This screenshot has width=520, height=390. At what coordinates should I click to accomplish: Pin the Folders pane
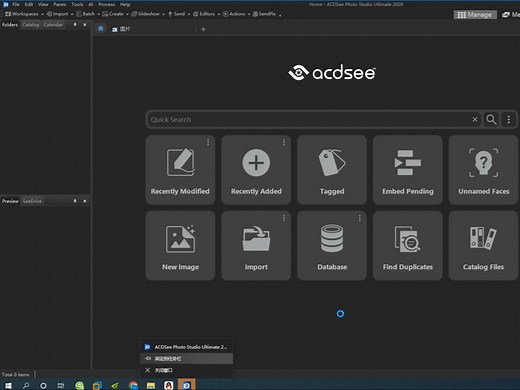tap(75, 25)
